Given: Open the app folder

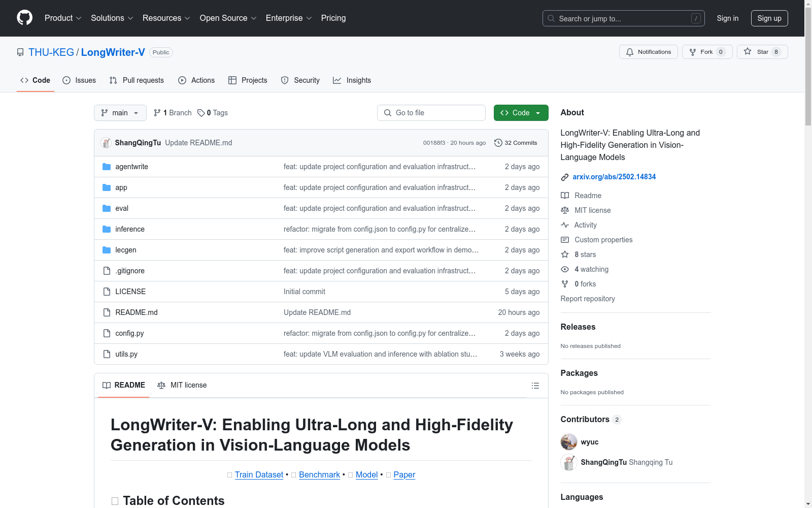Looking at the screenshot, I should click(x=121, y=187).
